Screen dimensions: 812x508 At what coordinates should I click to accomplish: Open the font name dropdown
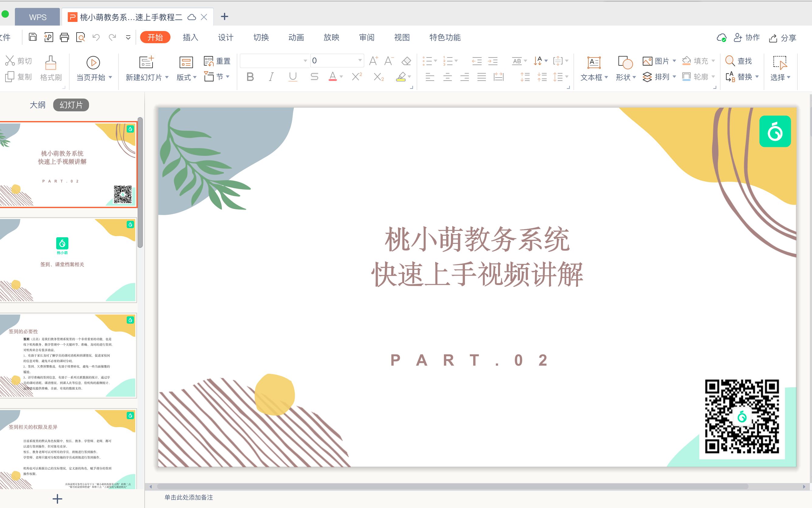pyautogui.click(x=305, y=61)
